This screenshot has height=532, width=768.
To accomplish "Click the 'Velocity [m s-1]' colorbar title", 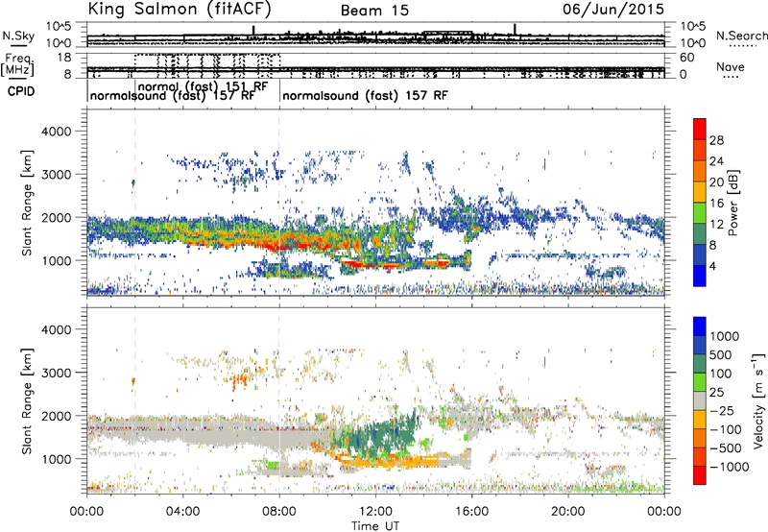I will 758,400.
